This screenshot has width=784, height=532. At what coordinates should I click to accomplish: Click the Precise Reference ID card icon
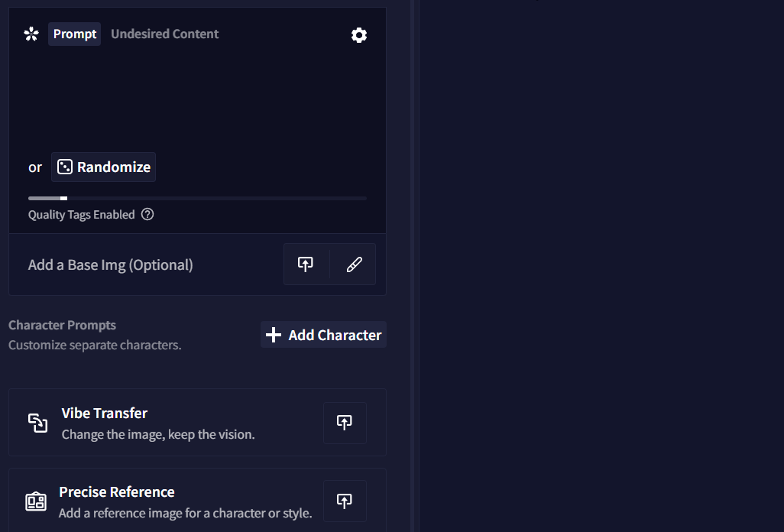[x=36, y=501]
